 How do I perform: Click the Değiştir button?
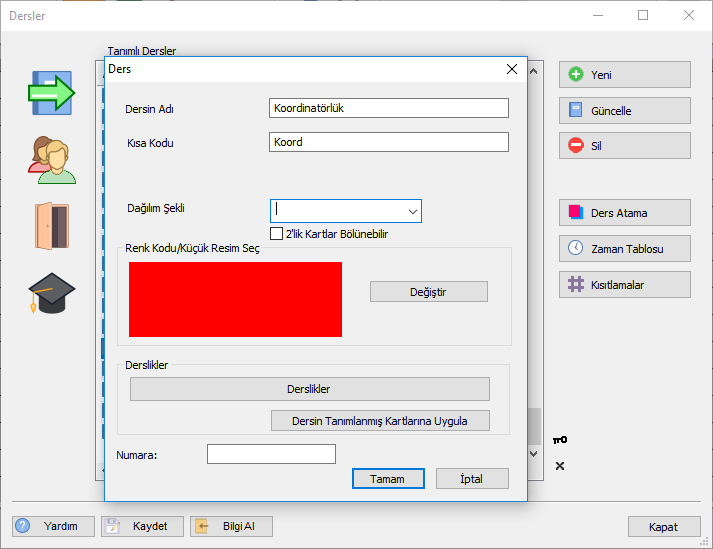[x=428, y=292]
